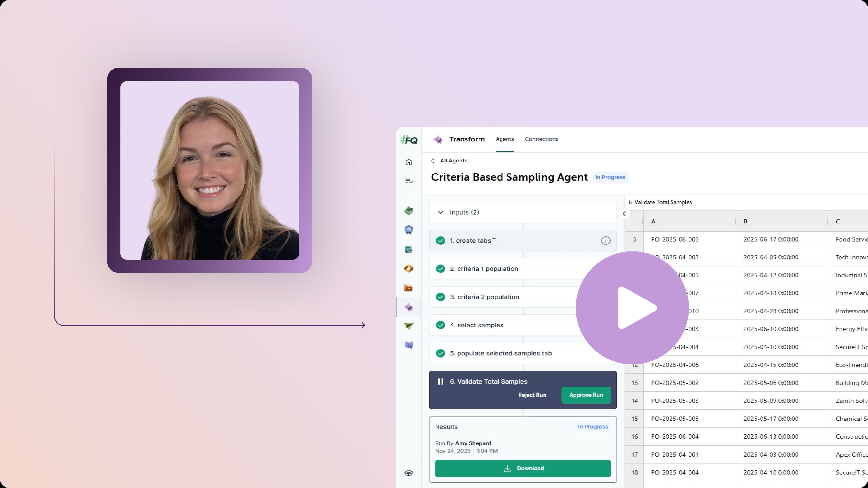Open the checklist icon in sidebar
This screenshot has width=868, height=488.
[x=409, y=181]
